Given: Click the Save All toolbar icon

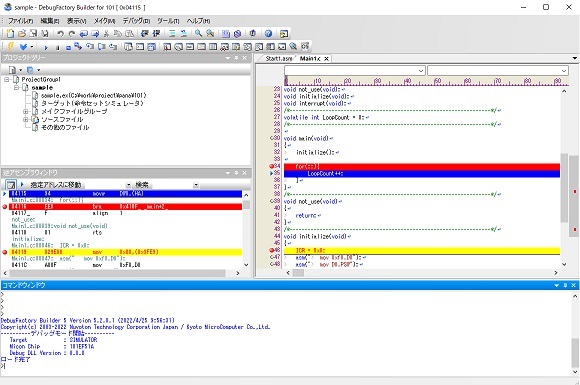Looking at the screenshot, I should pos(45,34).
